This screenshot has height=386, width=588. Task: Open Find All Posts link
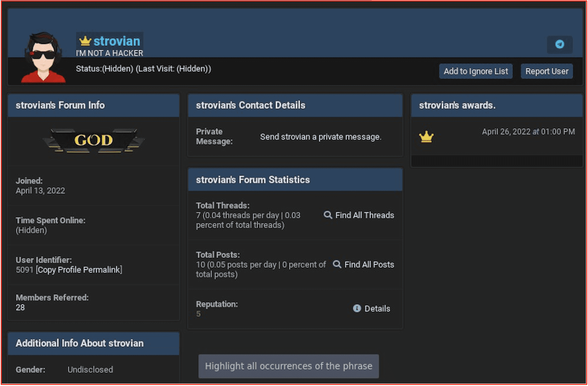tap(369, 264)
